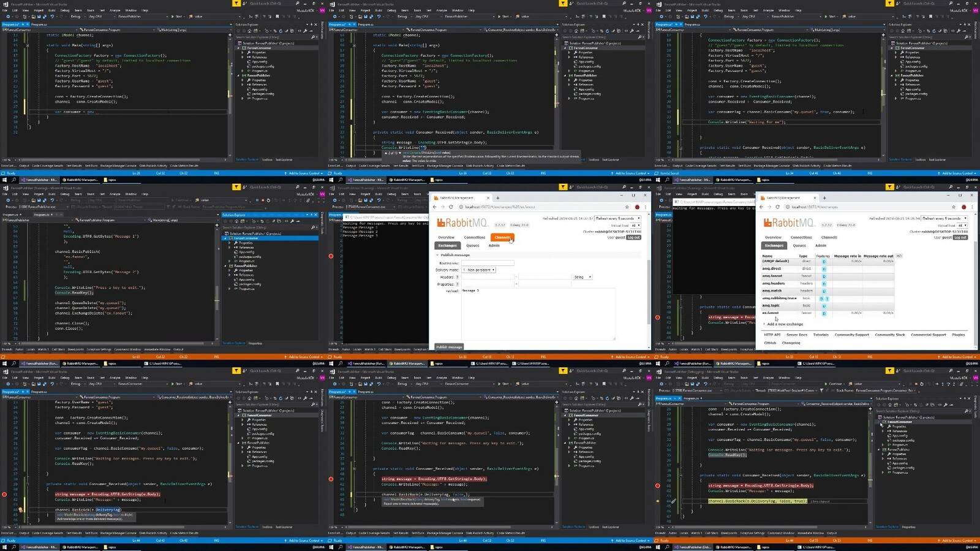The width and height of the screenshot is (980, 551).
Task: Click Navigate Backward icon in window with Thread dropdown
Action: coord(660,384)
